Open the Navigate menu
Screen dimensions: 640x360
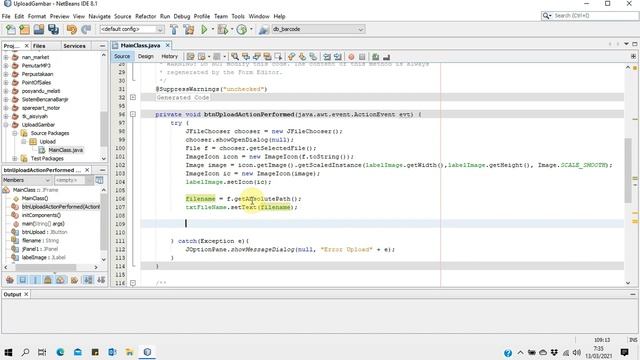pos(100,16)
